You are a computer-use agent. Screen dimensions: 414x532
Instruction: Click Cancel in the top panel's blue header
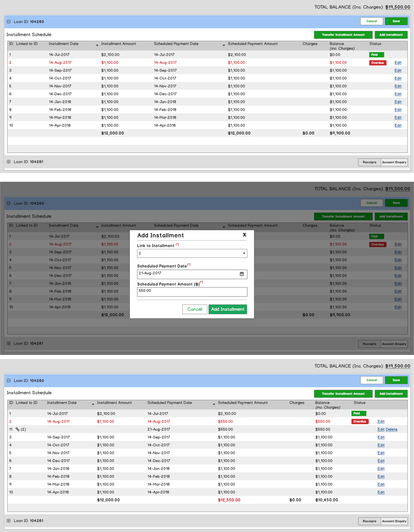pyautogui.click(x=372, y=21)
